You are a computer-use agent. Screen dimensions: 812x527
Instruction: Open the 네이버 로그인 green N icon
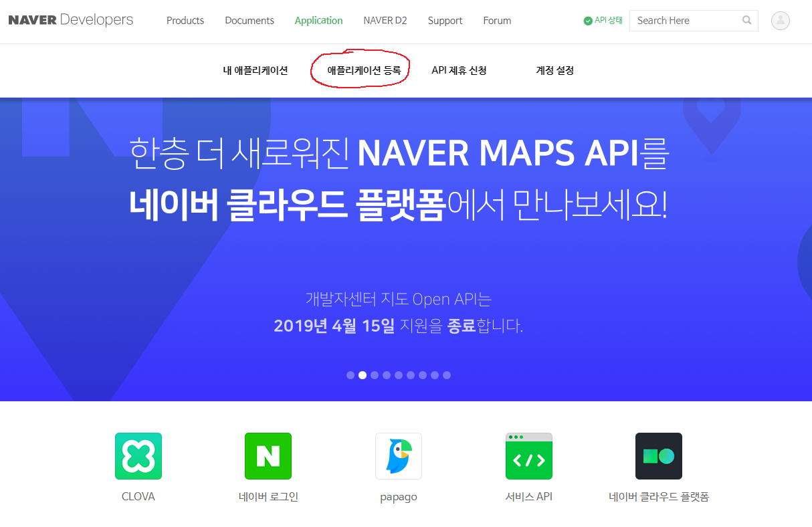pyautogui.click(x=268, y=456)
